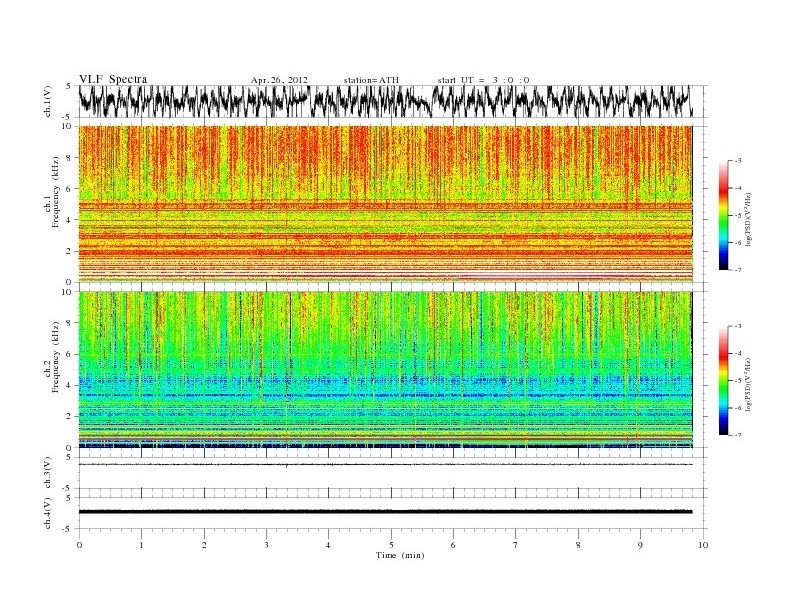Click time-axis tick label "4" at bottom
This screenshot has height=612, width=792.
click(328, 545)
